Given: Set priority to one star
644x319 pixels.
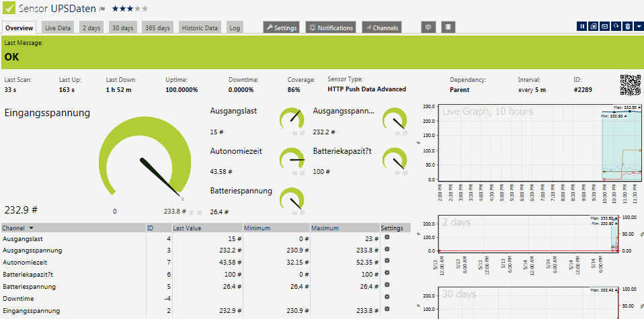Looking at the screenshot, I should tap(116, 8).
